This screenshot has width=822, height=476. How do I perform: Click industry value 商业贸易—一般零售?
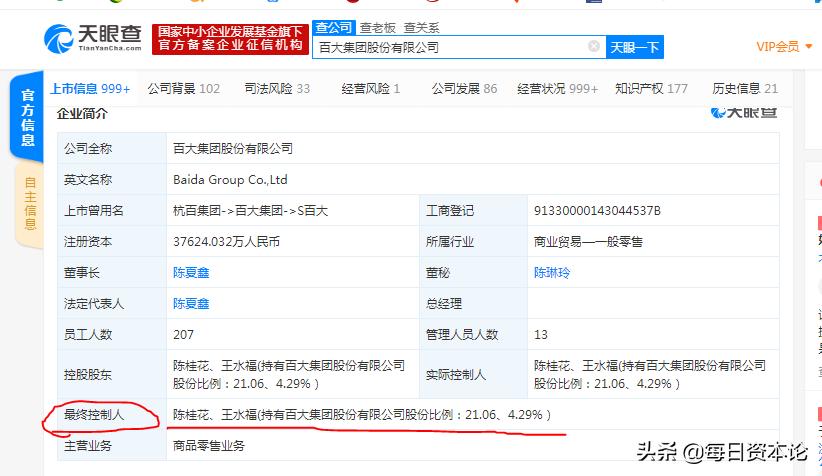coord(588,242)
